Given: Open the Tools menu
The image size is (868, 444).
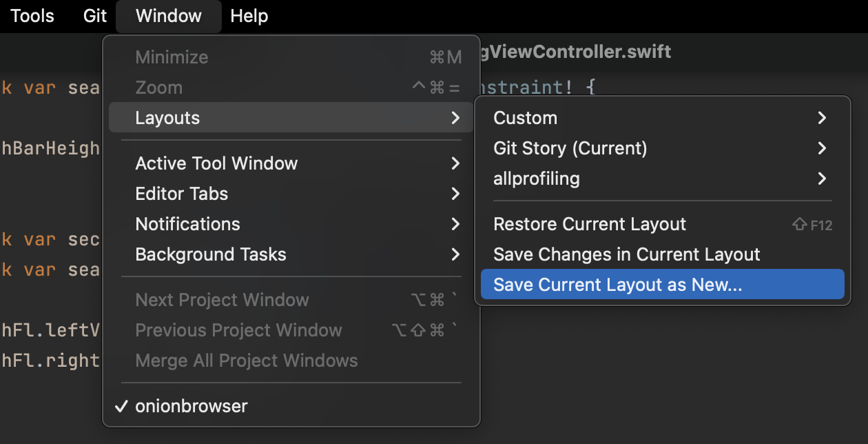Looking at the screenshot, I should [x=32, y=16].
